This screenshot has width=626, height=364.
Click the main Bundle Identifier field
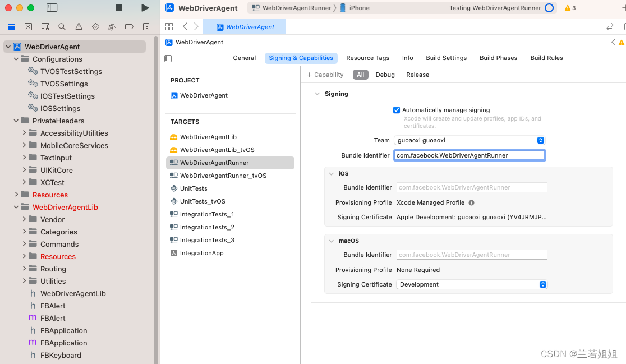click(x=469, y=155)
